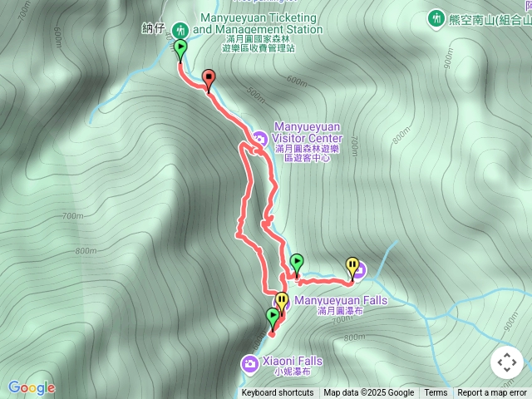This screenshot has height=399, width=532.
Task: Open the Terms link
Action: pos(436,392)
